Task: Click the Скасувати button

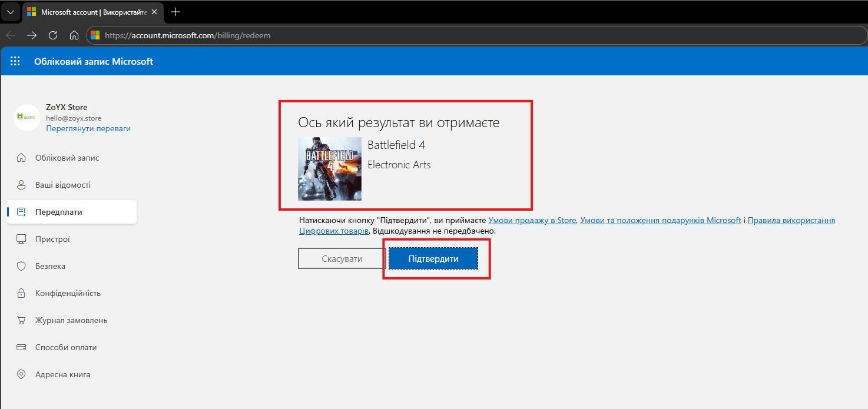Action: click(342, 258)
